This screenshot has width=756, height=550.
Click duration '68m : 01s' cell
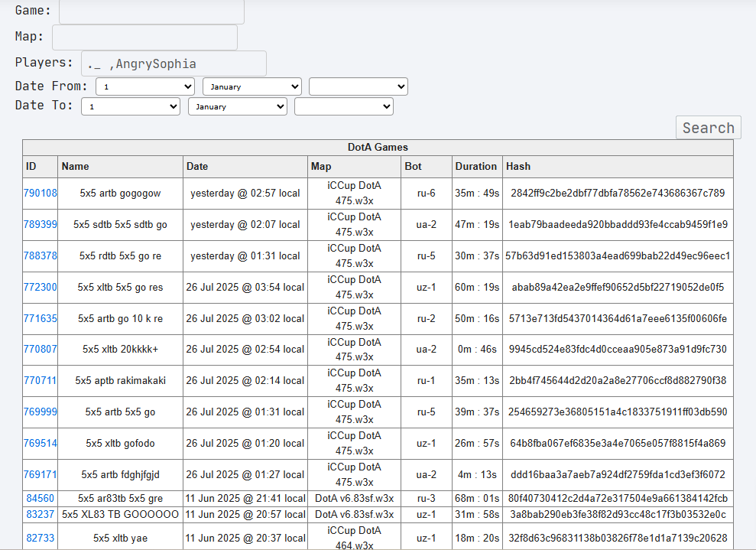[477, 499]
